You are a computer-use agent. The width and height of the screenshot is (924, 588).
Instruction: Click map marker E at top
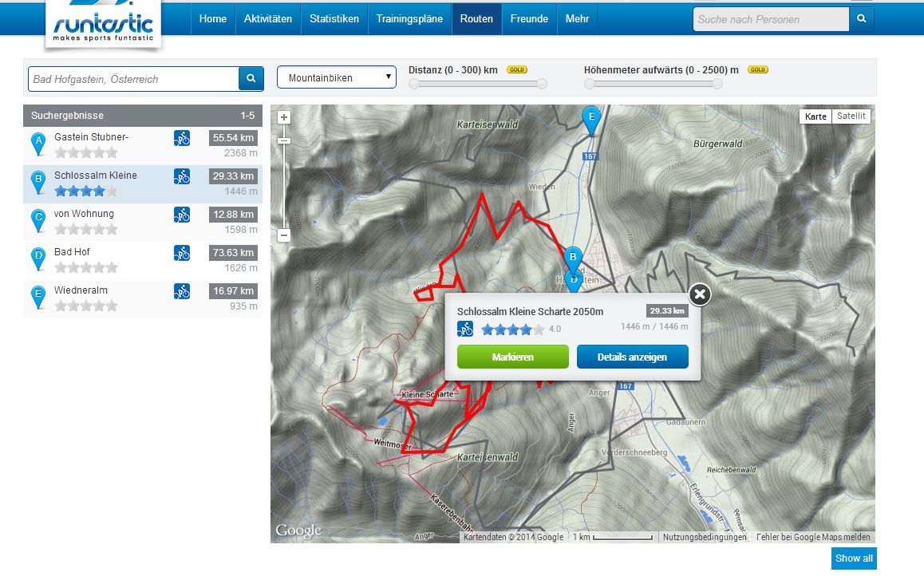click(590, 120)
